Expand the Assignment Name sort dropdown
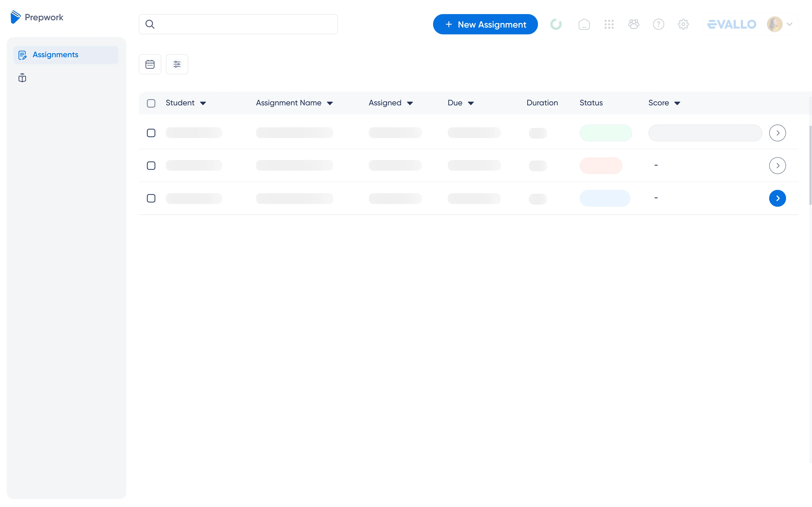Screen dimensions: 812x507 tap(330, 103)
